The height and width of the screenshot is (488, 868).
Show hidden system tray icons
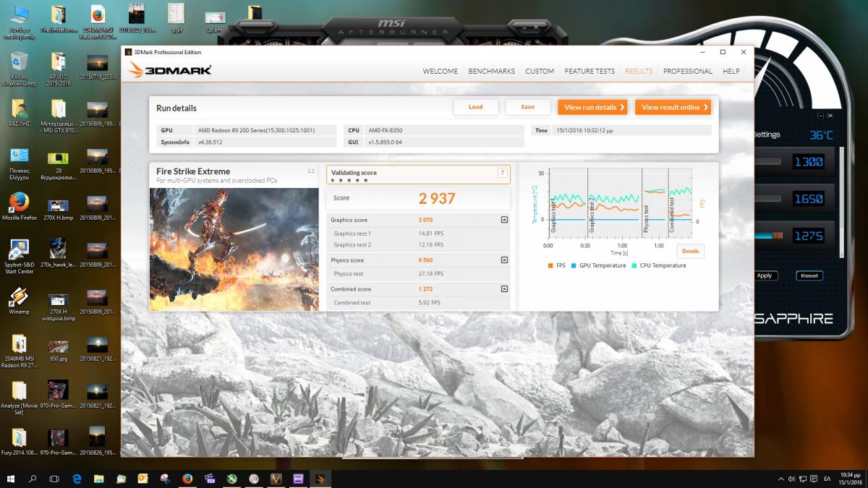pyautogui.click(x=780, y=479)
